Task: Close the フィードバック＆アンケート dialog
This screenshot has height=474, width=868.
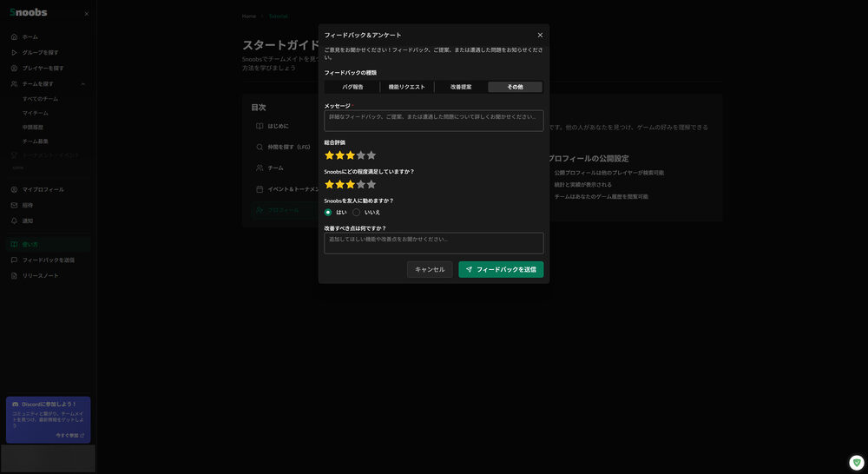Action: tap(540, 35)
